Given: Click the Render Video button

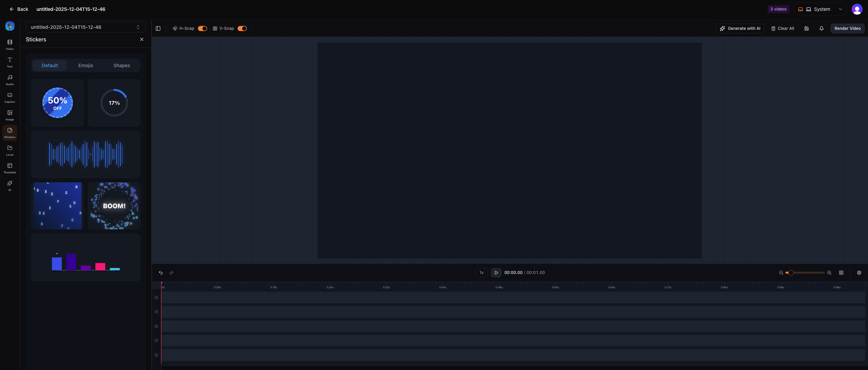Looking at the screenshot, I should (x=847, y=28).
